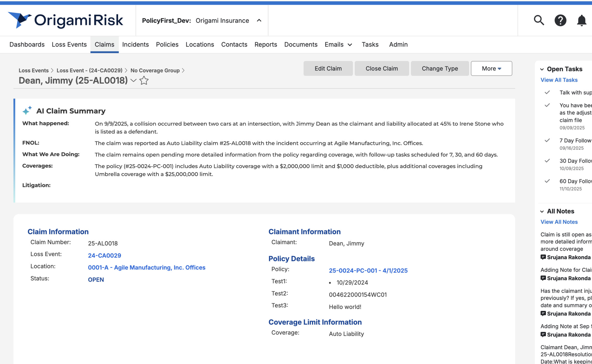Viewport: 592px width, 364px height.
Task: Complete the 30 Day Follow-up task checkmark
Action: (547, 161)
